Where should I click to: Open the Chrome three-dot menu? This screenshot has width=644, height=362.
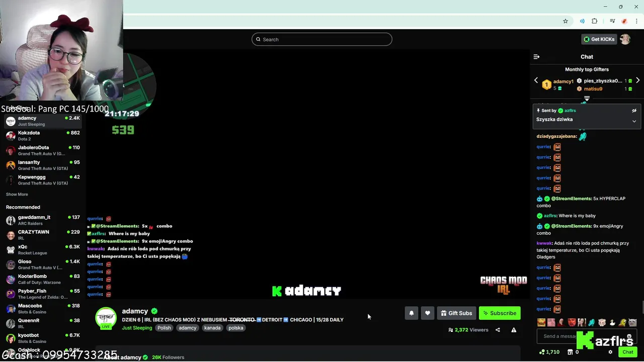coord(636,21)
